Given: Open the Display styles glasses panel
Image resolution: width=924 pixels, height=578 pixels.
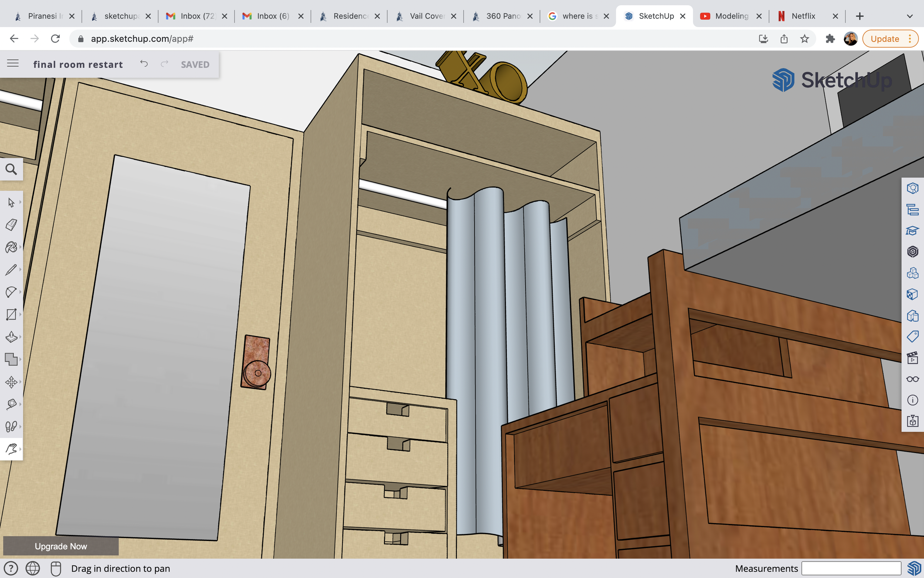Looking at the screenshot, I should click(x=913, y=379).
